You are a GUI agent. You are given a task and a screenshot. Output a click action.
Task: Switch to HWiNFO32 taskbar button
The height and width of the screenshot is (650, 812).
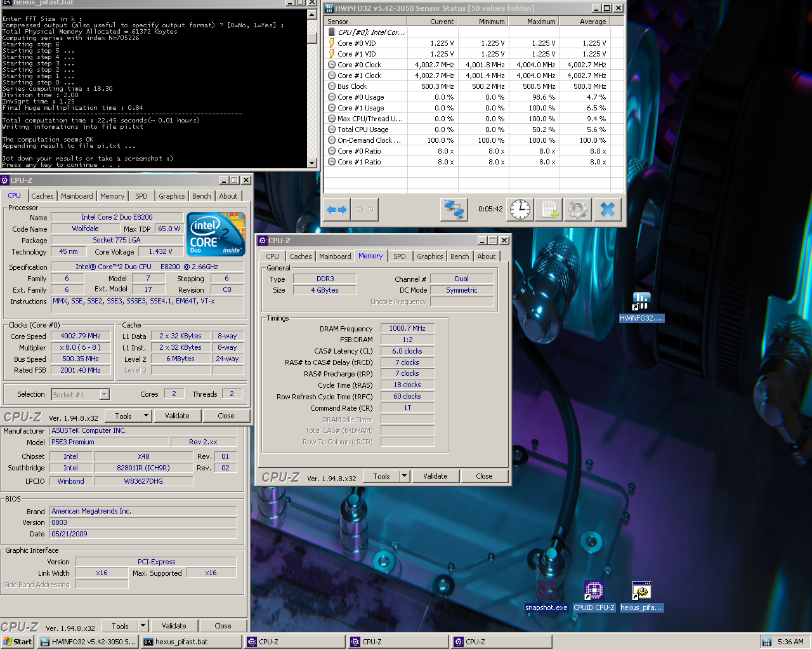(88, 642)
